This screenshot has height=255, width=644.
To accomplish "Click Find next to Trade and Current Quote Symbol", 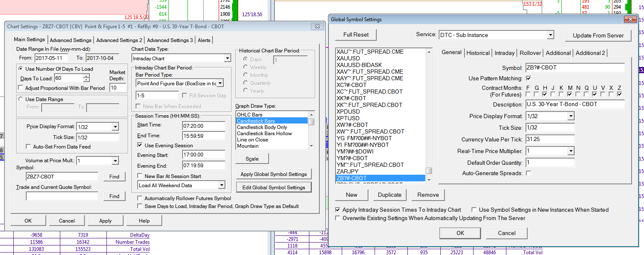I will pos(114,196).
